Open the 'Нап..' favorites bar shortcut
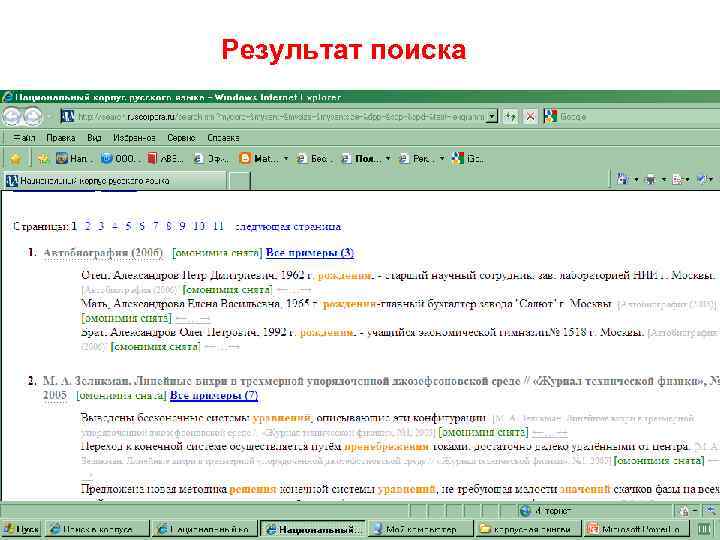The height and width of the screenshot is (540, 720). pos(72,159)
